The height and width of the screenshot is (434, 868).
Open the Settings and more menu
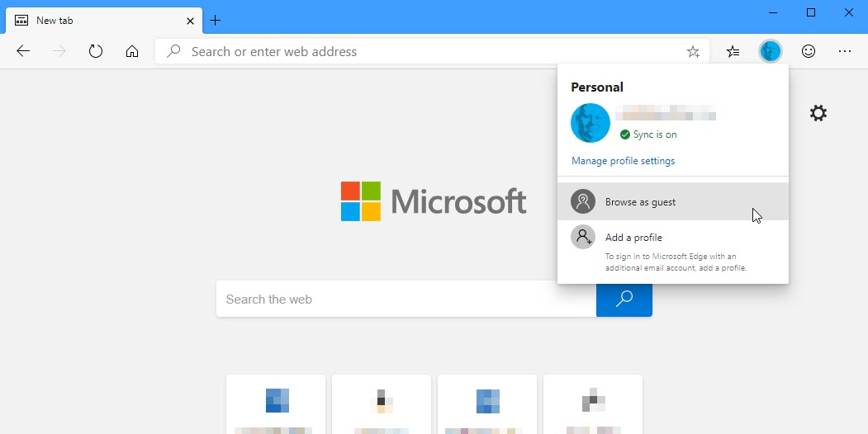pos(845,51)
